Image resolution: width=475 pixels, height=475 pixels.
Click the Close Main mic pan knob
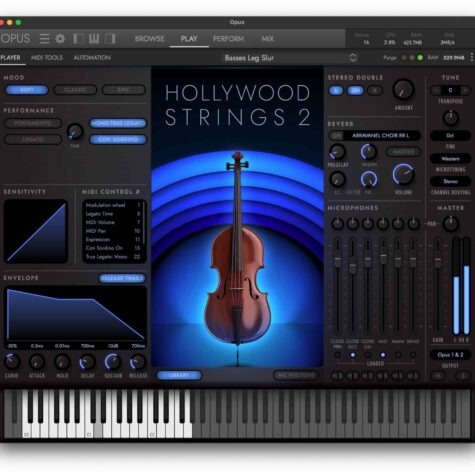click(x=338, y=224)
